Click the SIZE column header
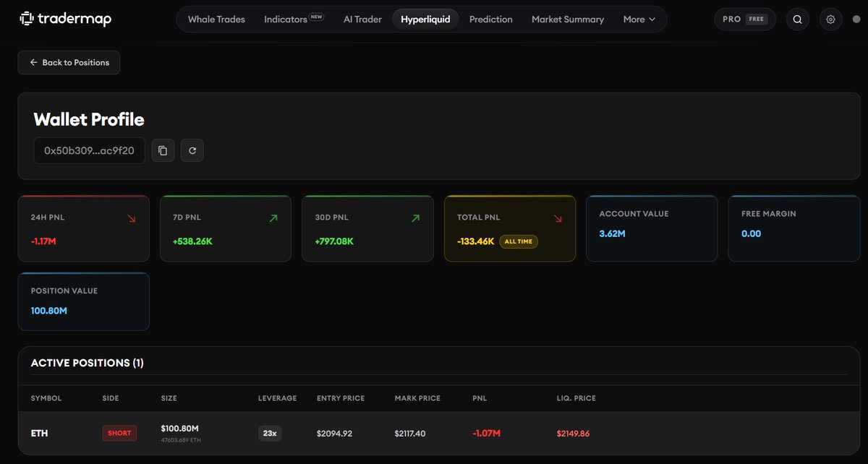Viewport: 868px width, 464px height. pyautogui.click(x=169, y=398)
